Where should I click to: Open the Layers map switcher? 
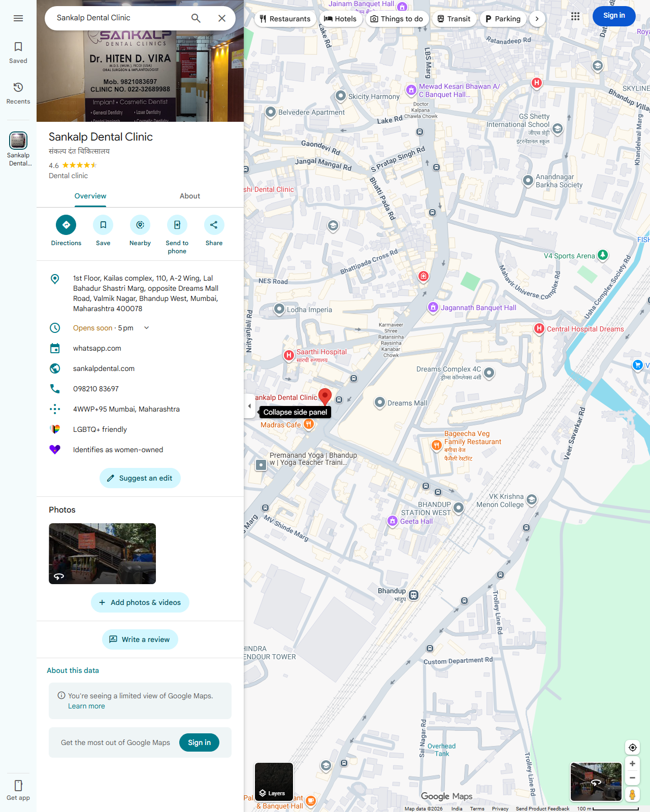[274, 782]
